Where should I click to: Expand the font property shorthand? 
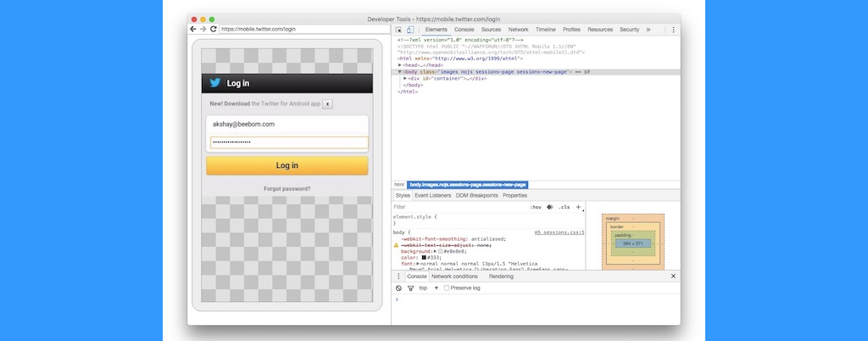(419, 264)
